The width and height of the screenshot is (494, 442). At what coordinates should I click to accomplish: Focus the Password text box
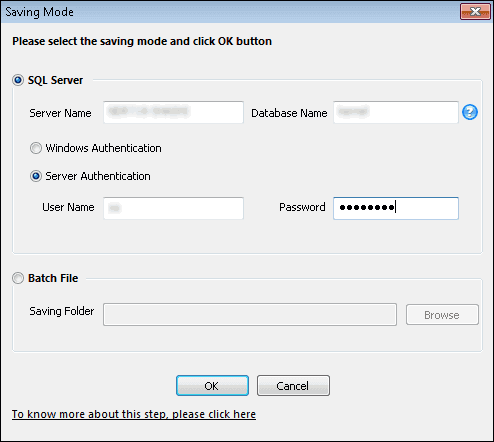click(396, 208)
